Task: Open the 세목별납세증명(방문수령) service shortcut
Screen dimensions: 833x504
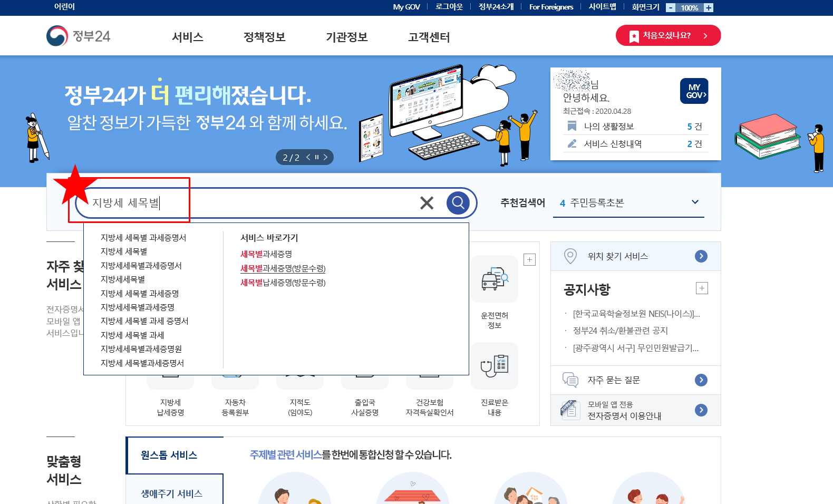Action: click(x=283, y=283)
